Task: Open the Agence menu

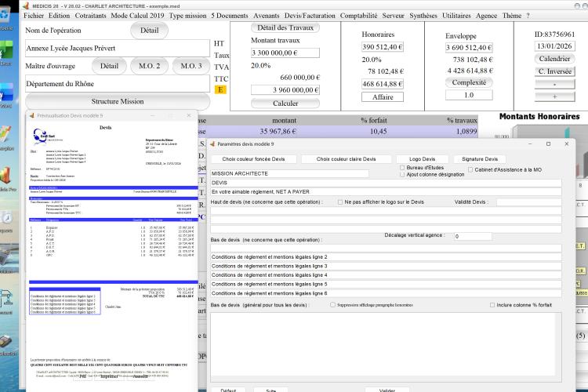Action: [x=486, y=16]
